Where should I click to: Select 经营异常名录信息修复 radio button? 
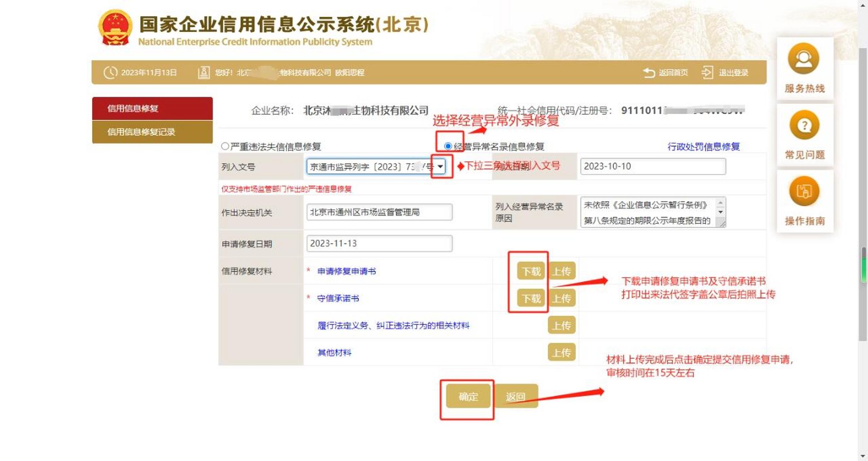448,146
